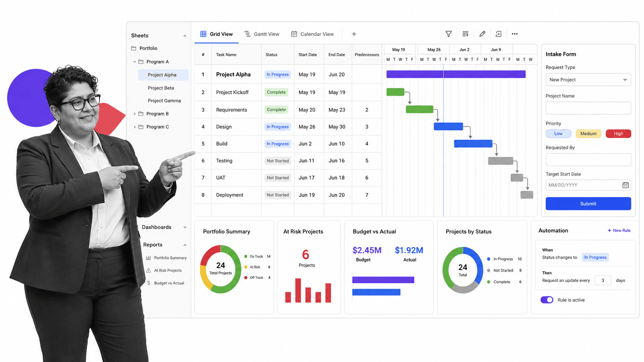Switch to Calendar View tab
This screenshot has width=644, height=362.
coord(312,34)
